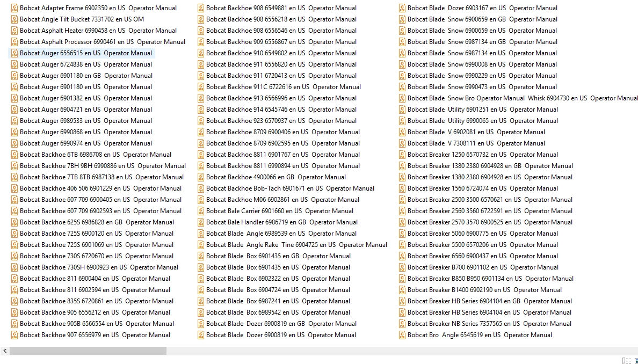The height and width of the screenshot is (364, 638).
Task: Click 'Bobcat Backhoe 607 709 6902593' file name
Action: point(101,210)
